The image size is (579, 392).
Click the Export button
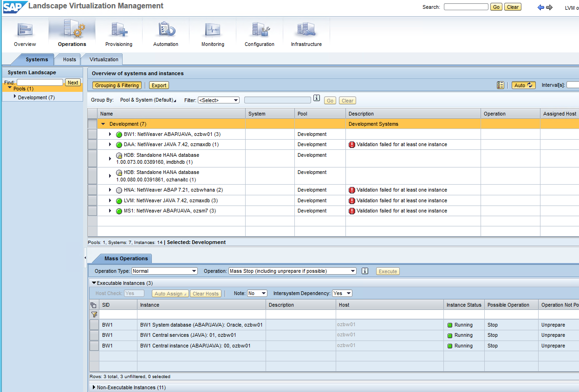pyautogui.click(x=159, y=85)
